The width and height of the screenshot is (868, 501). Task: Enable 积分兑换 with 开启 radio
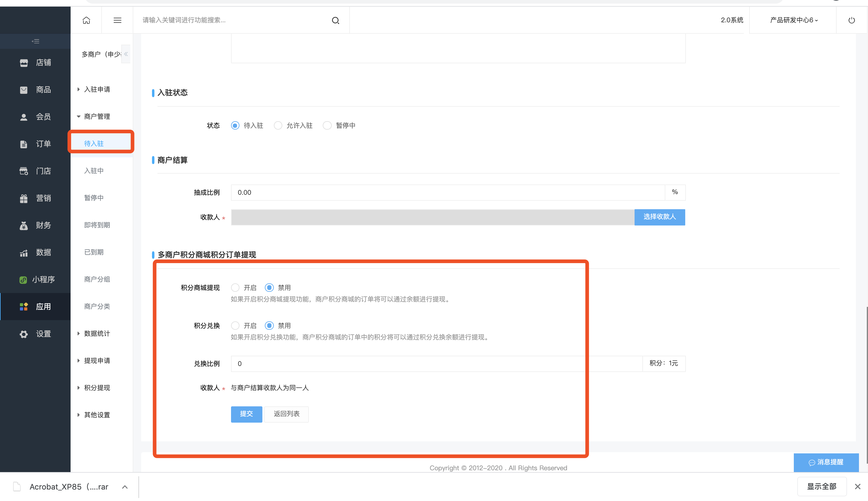(235, 326)
